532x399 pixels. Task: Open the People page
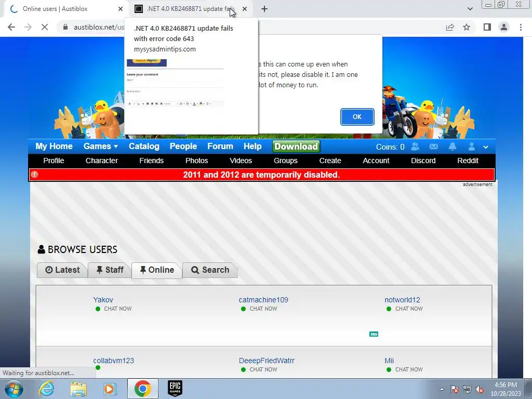183,146
